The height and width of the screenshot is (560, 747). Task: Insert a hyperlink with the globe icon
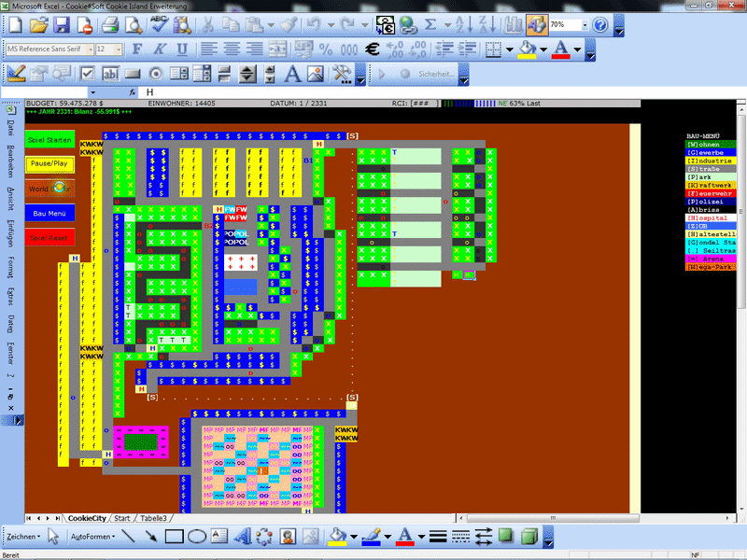click(408, 25)
